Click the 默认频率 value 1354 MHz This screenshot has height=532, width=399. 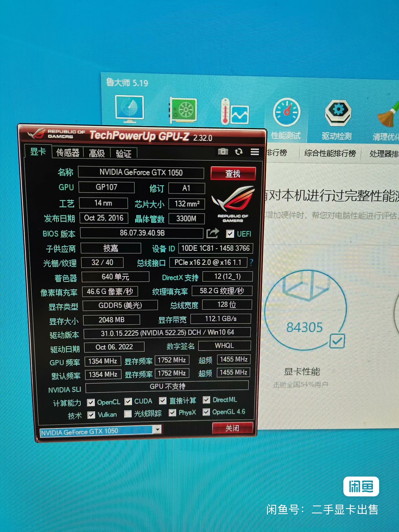[103, 375]
